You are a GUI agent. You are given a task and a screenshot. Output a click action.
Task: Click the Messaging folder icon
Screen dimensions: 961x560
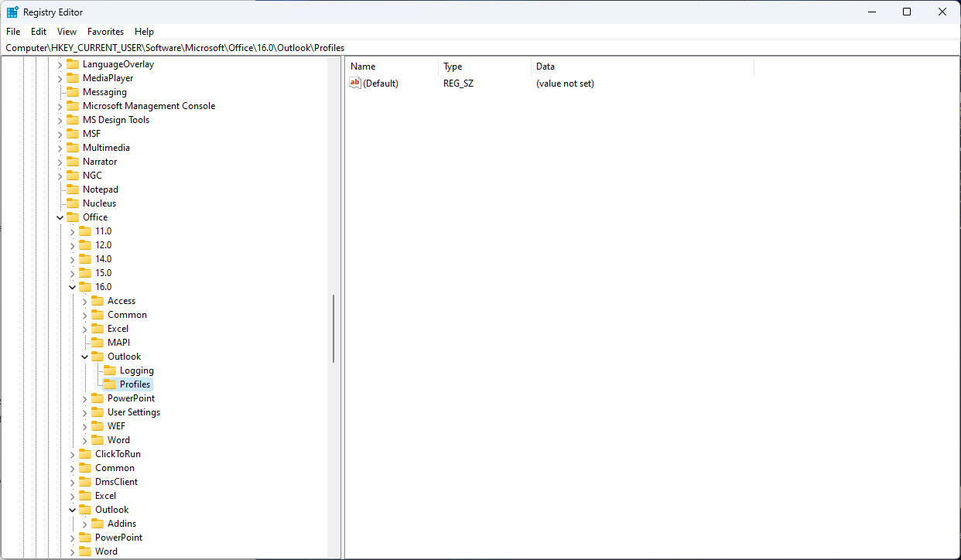click(73, 92)
